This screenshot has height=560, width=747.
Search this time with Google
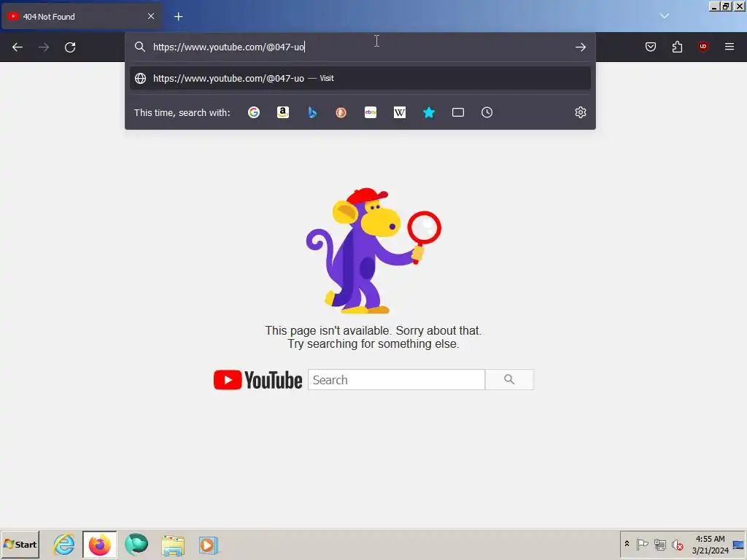click(254, 112)
